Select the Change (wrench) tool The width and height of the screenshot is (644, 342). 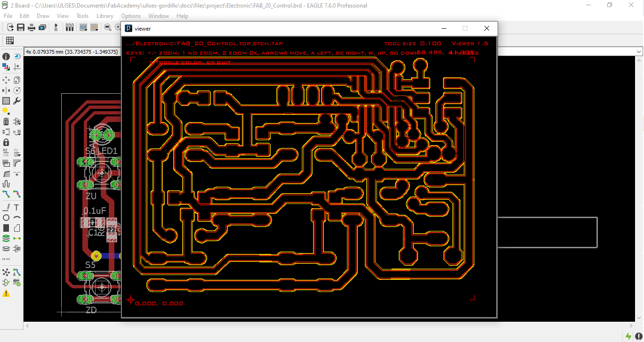tap(17, 101)
